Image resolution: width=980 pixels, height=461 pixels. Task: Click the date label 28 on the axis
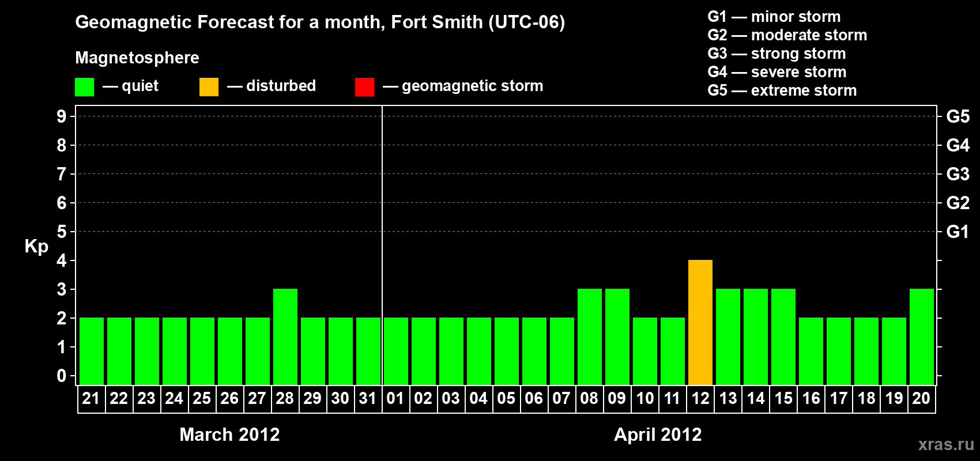pos(285,398)
